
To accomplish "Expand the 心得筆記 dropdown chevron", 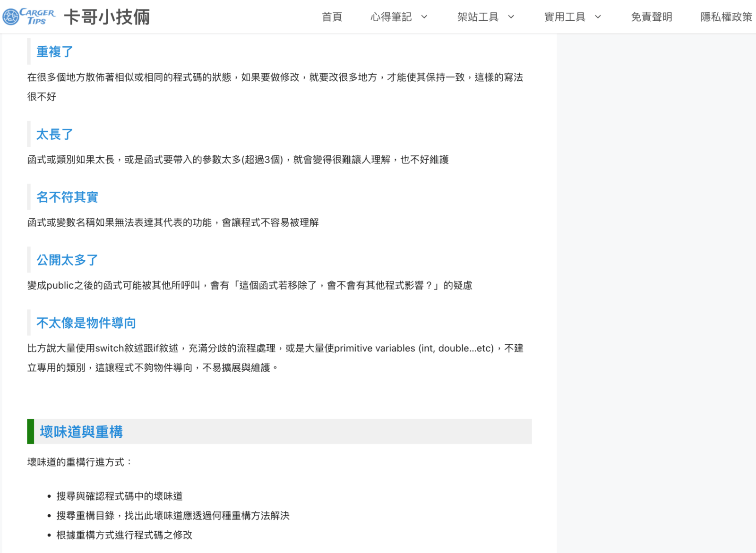I will coord(424,17).
